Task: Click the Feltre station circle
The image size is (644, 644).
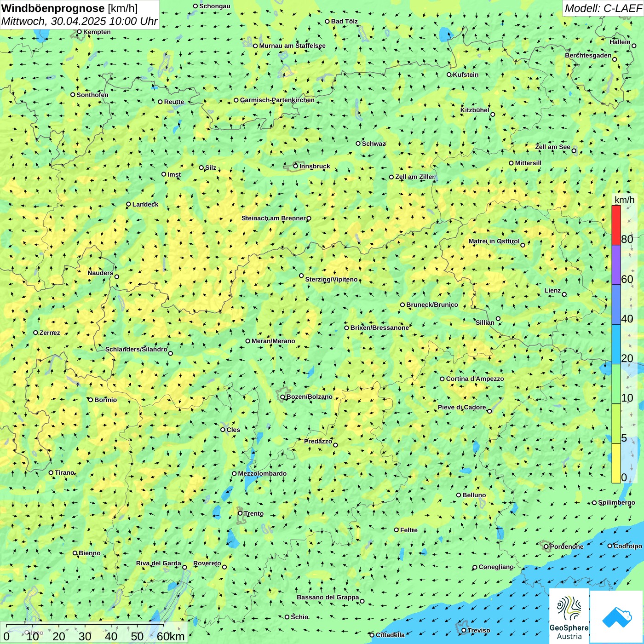Action: 396,530
